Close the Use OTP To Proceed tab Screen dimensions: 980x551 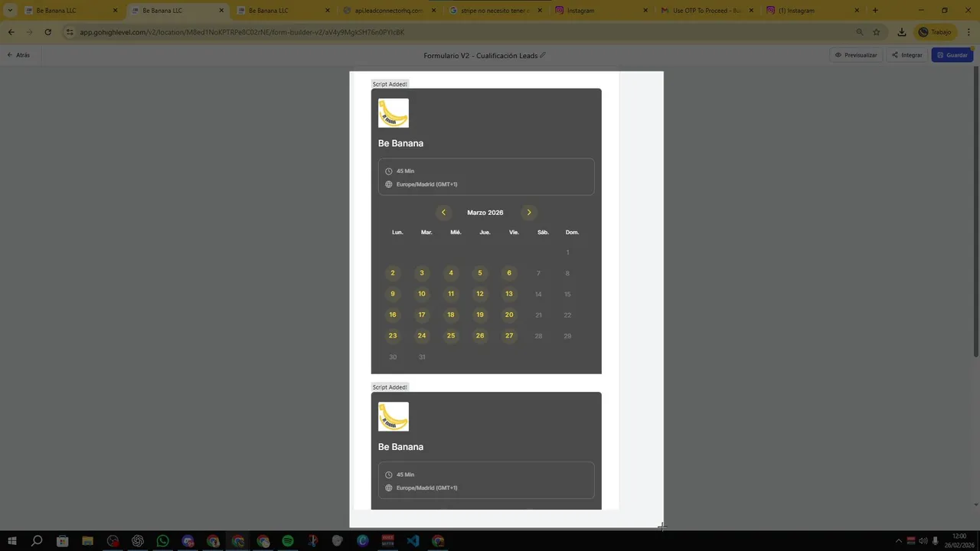point(751,11)
